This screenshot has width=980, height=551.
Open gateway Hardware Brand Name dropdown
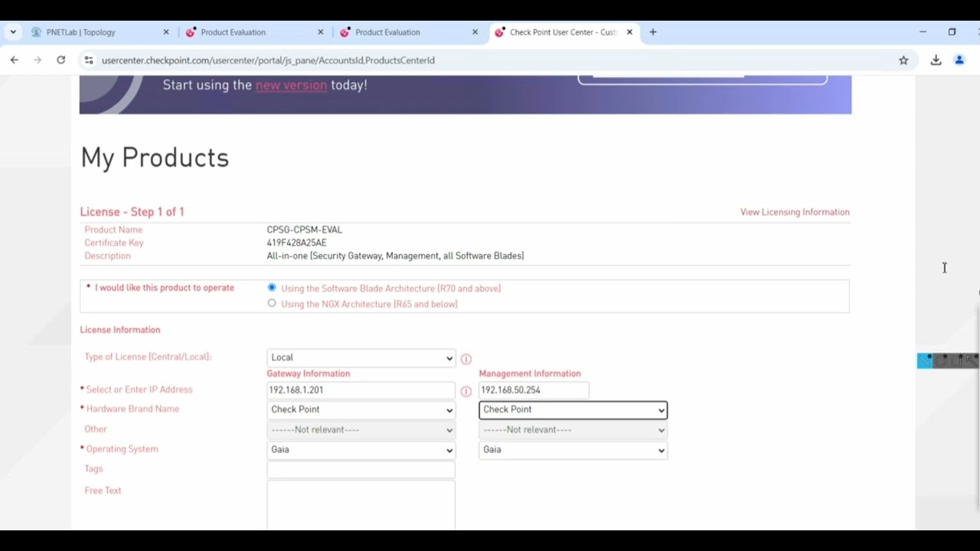tap(361, 409)
